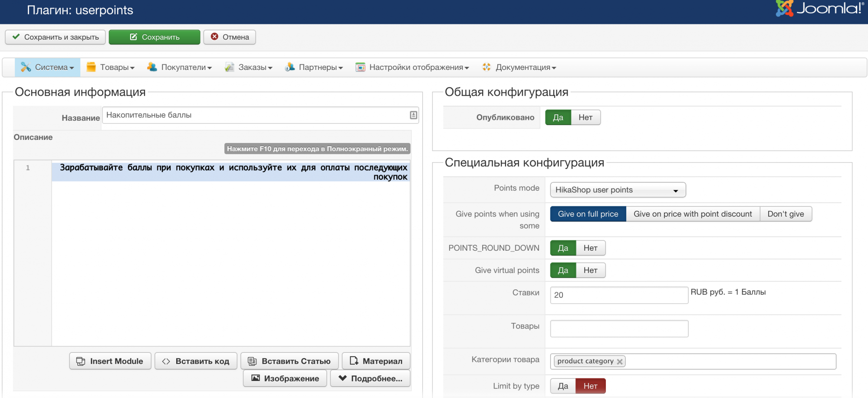Expand the Система menu arrow

[72, 68]
